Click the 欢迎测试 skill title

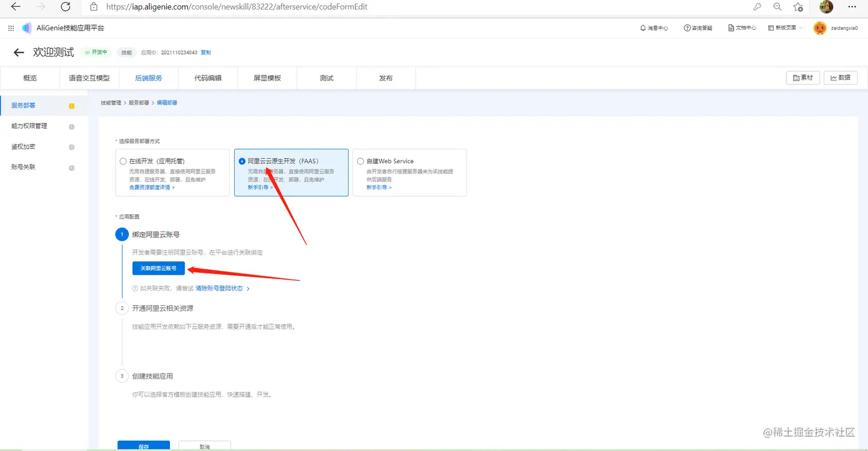pos(53,52)
